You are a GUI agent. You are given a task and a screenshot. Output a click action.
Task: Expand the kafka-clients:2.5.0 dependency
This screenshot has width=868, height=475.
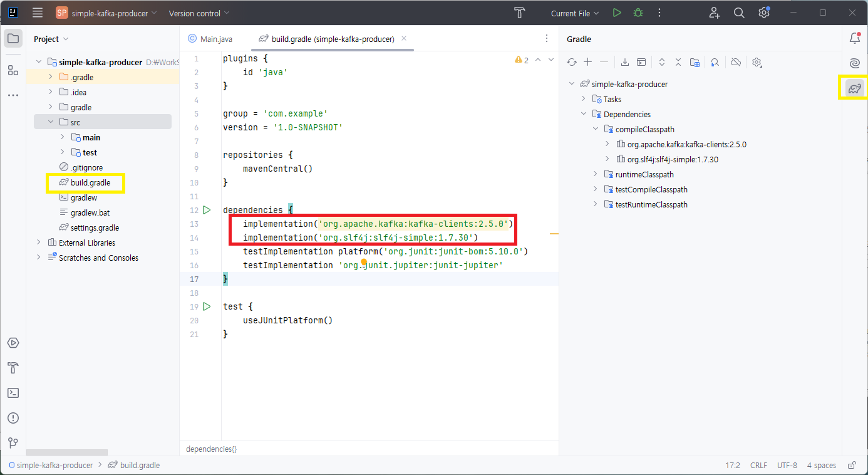pos(607,144)
